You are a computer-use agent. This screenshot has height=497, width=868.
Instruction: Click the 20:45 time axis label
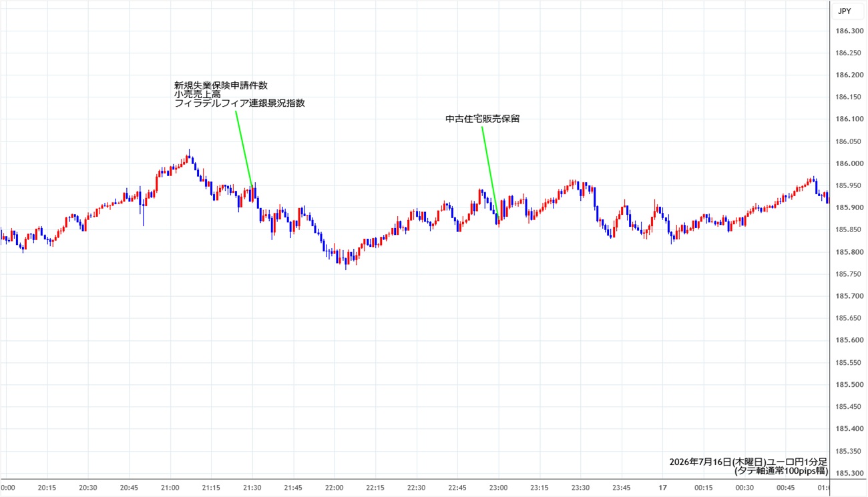pos(130,488)
